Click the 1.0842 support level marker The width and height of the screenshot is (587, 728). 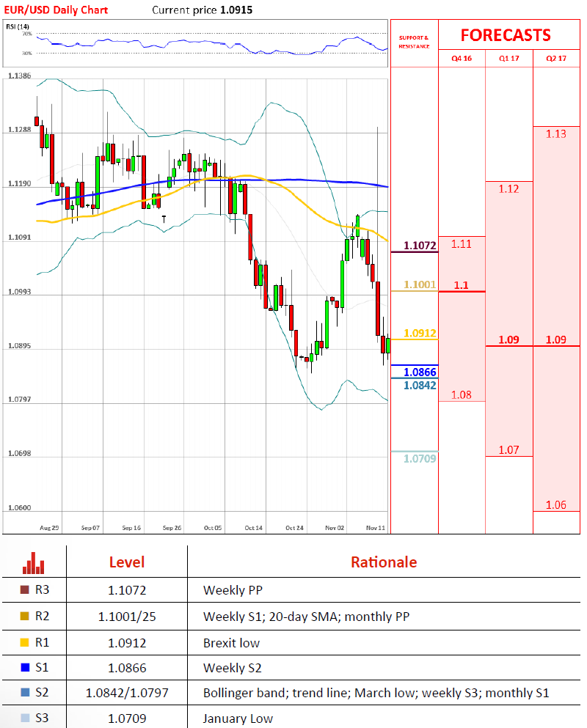tap(420, 386)
